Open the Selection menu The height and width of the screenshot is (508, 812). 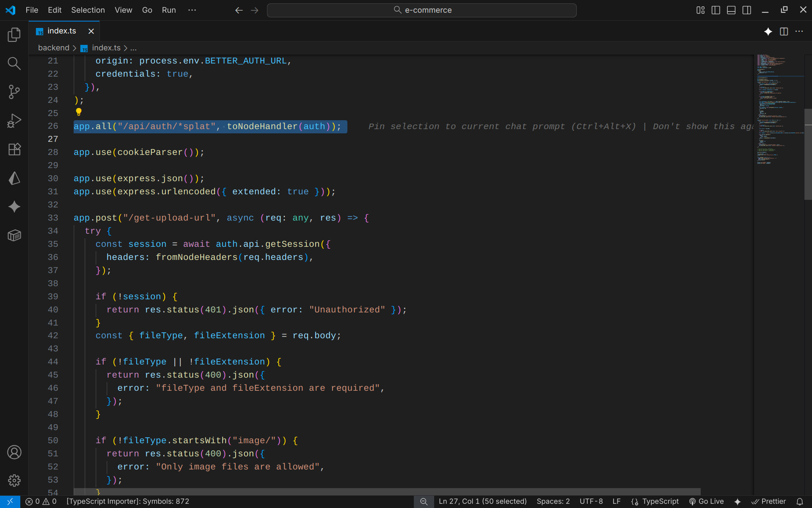click(88, 10)
